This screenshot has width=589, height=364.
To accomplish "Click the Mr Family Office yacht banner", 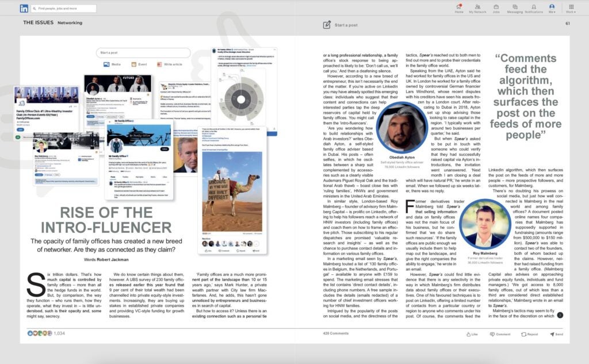I will pyautogui.click(x=139, y=135).
